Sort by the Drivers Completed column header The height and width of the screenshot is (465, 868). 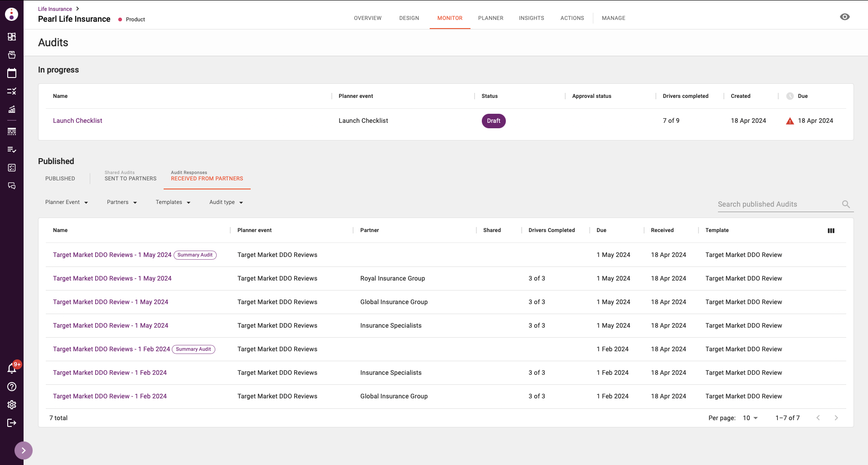(x=552, y=230)
